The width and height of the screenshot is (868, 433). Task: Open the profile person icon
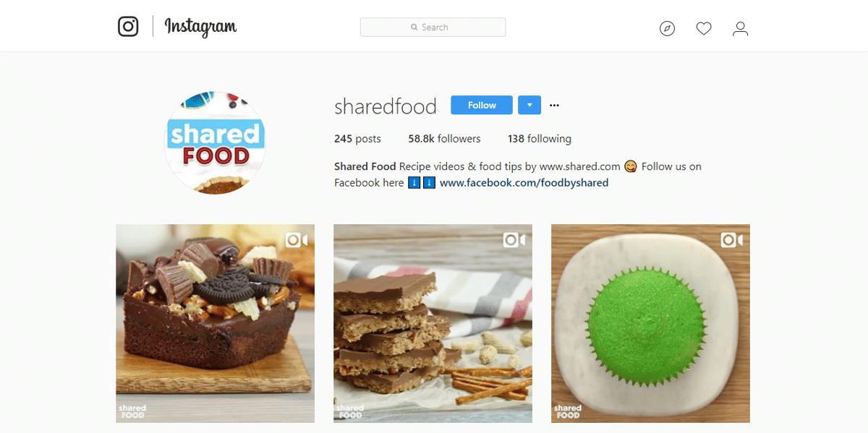pos(740,29)
